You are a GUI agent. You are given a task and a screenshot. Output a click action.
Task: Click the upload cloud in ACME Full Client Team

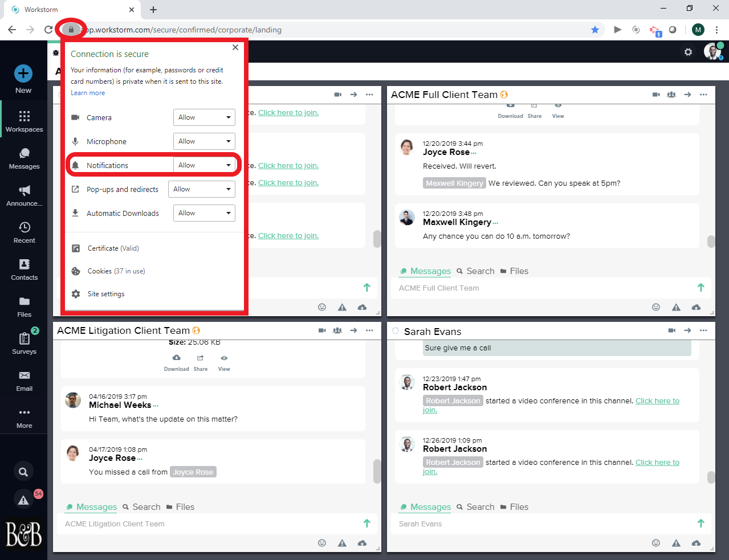(x=696, y=307)
